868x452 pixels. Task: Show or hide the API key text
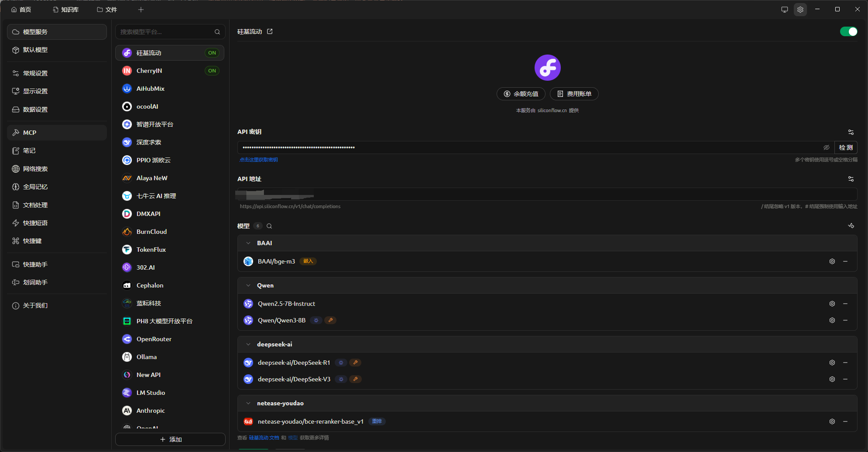click(x=826, y=147)
